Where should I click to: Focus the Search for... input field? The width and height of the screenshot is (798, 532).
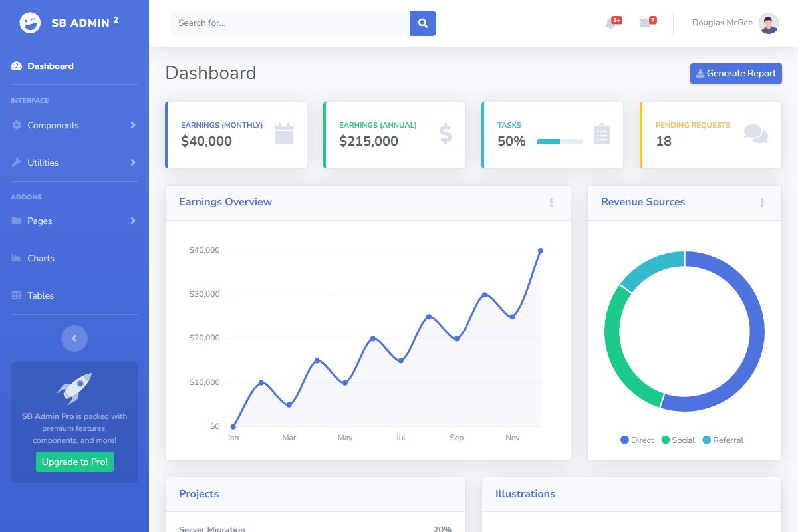pos(290,23)
